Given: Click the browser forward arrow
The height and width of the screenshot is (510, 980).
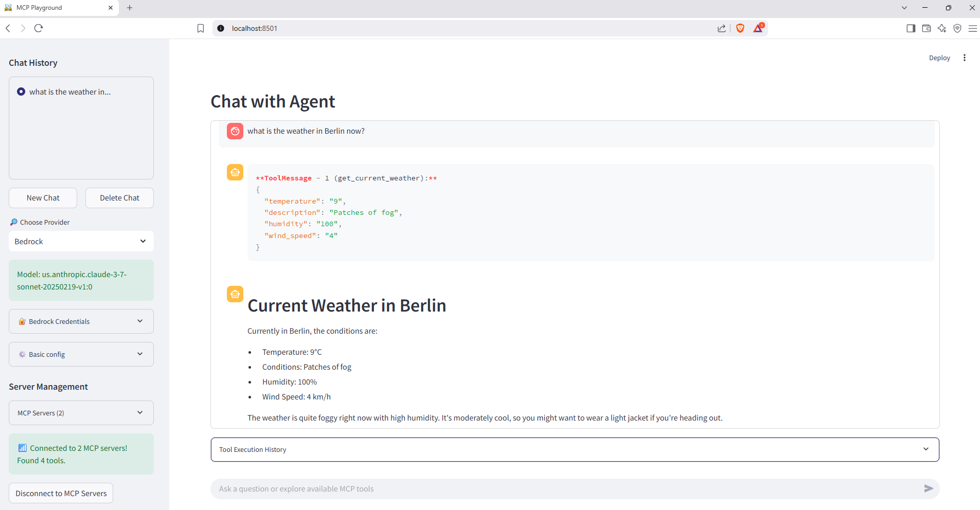Looking at the screenshot, I should [x=23, y=28].
